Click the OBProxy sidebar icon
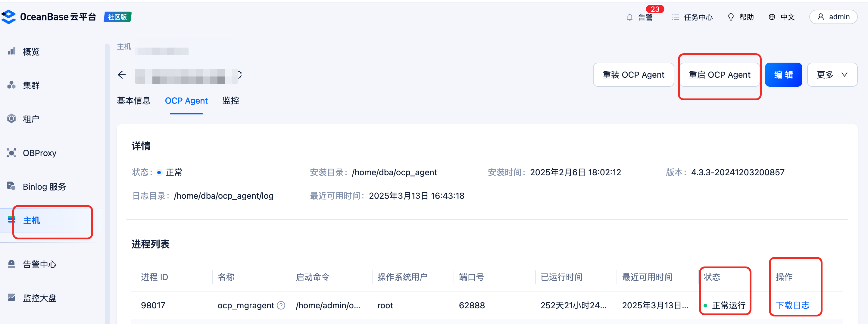This screenshot has width=868, height=324. [x=11, y=153]
